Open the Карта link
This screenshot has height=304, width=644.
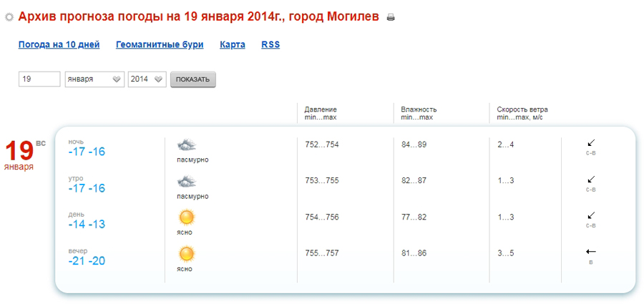point(233,45)
